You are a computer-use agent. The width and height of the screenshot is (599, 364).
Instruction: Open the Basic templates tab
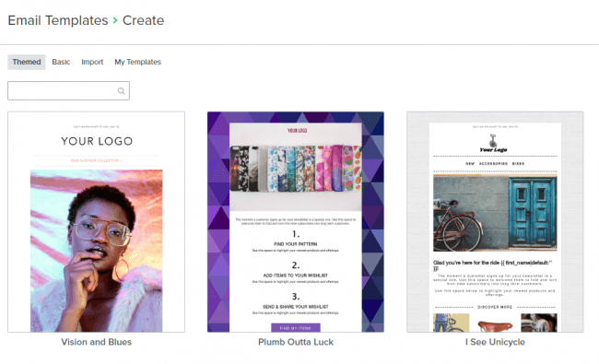pyautogui.click(x=61, y=62)
